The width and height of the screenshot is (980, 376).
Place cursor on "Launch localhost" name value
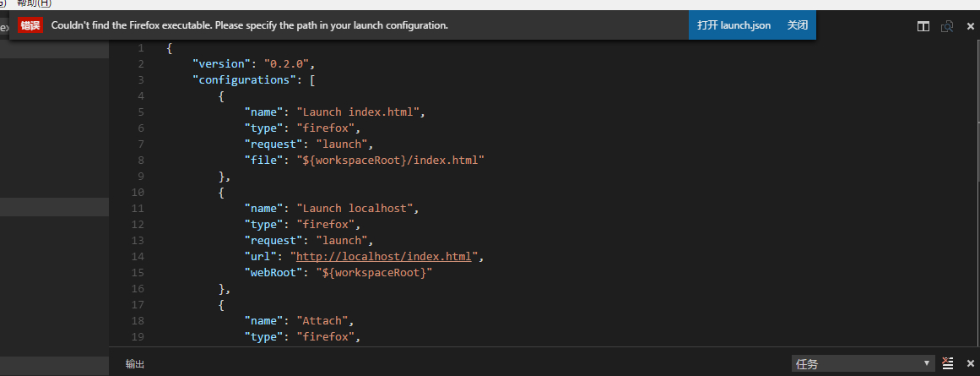click(x=360, y=208)
